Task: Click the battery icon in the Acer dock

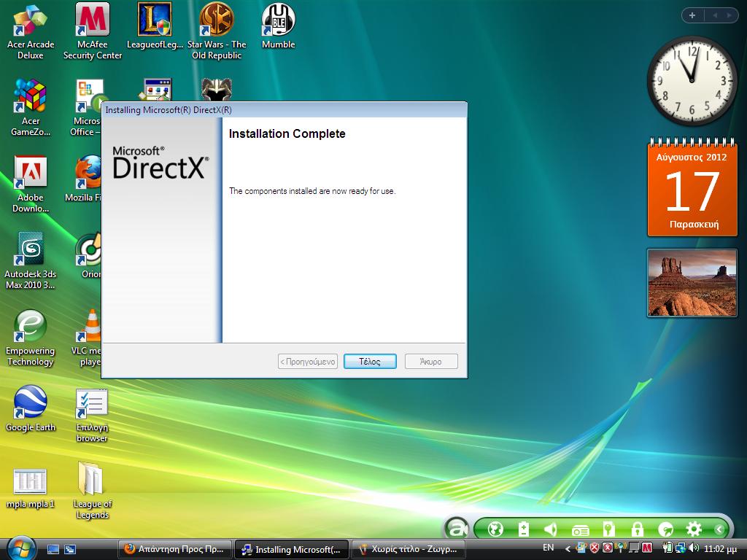Action: (524, 529)
